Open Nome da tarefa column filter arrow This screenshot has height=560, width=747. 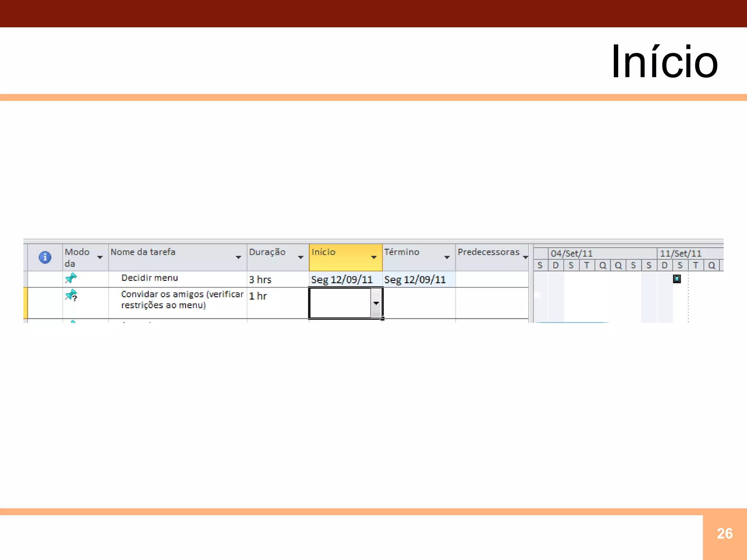tap(238, 257)
